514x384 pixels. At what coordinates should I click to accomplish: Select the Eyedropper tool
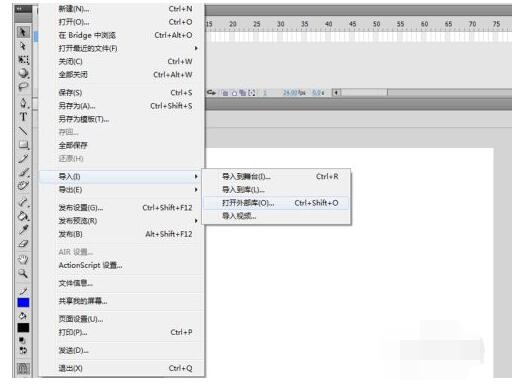(23, 230)
